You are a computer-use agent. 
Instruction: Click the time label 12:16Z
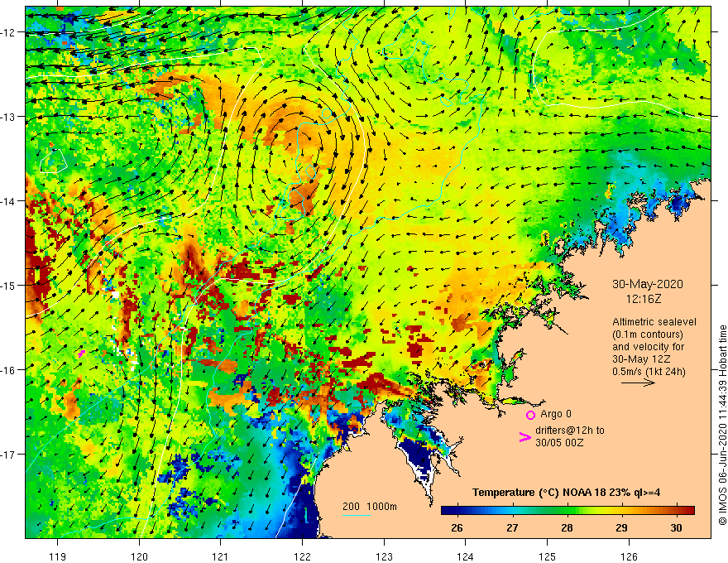(643, 299)
